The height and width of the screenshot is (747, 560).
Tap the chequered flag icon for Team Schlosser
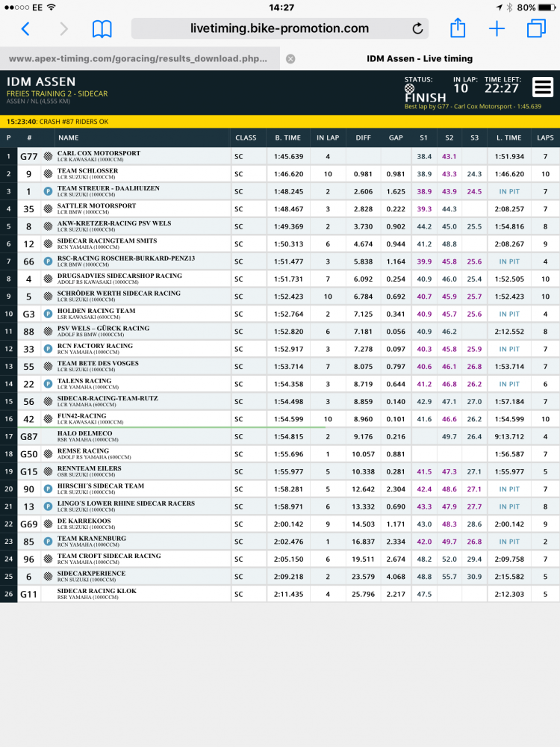[x=48, y=174]
